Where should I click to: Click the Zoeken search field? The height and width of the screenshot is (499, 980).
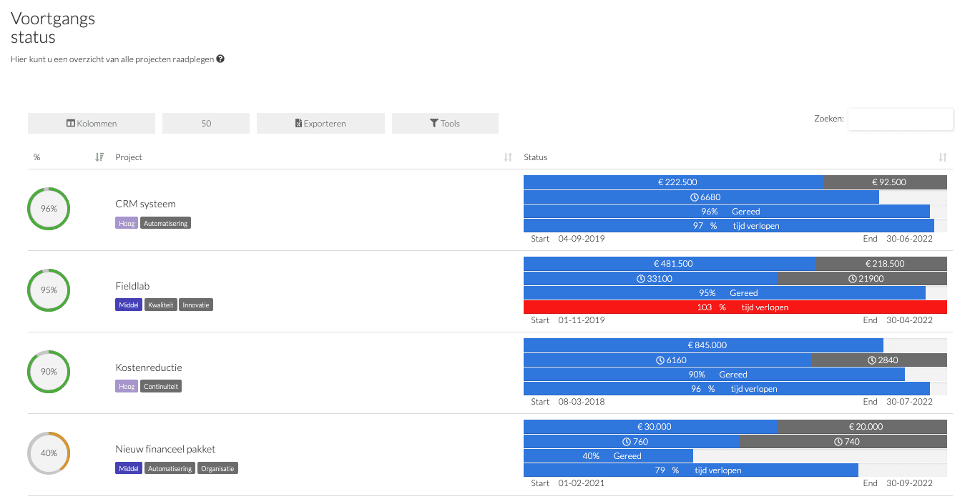pyautogui.click(x=901, y=119)
